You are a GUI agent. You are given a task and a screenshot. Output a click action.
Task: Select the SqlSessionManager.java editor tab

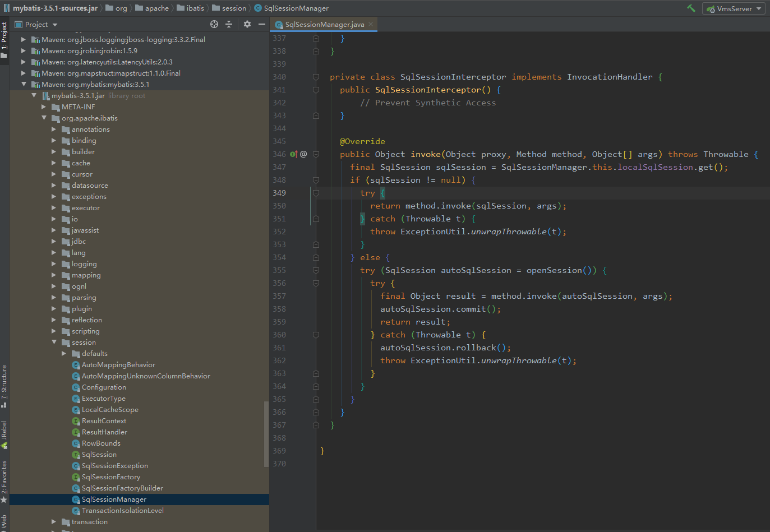(324, 24)
